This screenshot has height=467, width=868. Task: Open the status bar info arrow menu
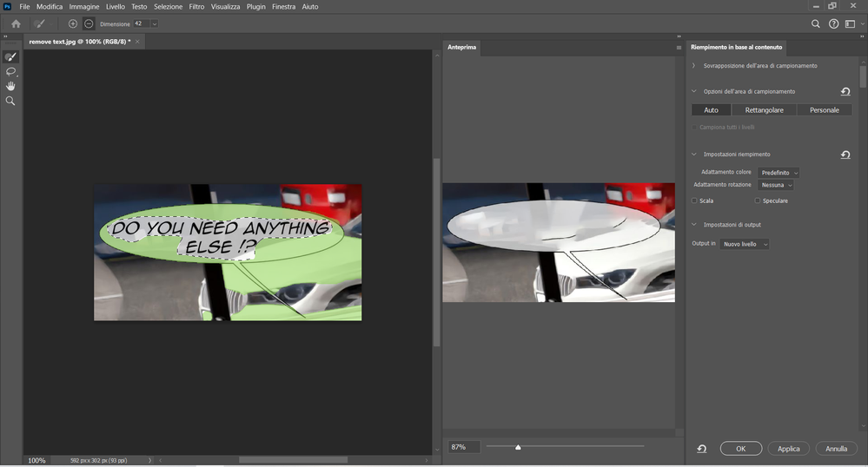coord(150,460)
